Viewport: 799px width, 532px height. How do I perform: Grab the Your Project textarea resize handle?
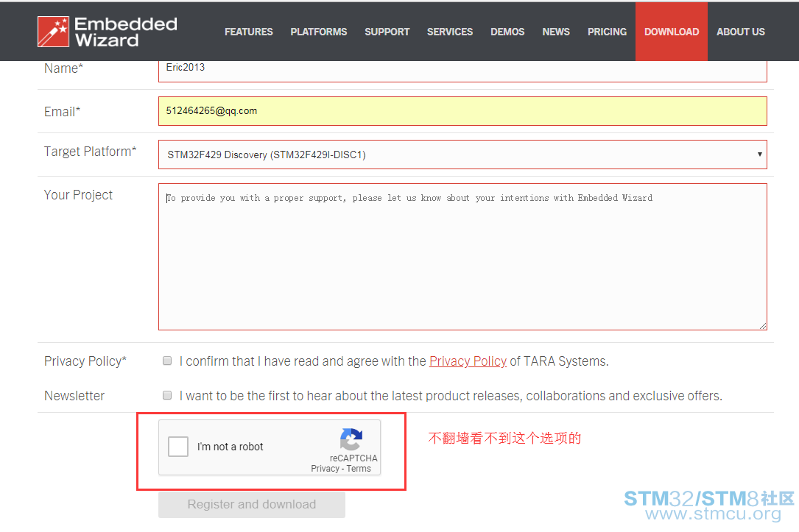point(762,326)
